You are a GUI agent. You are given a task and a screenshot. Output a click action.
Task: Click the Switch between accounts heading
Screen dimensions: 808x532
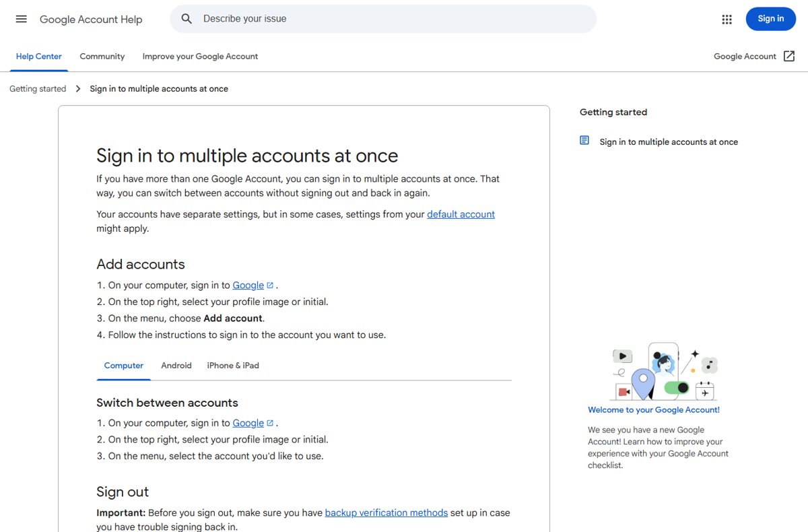point(167,403)
